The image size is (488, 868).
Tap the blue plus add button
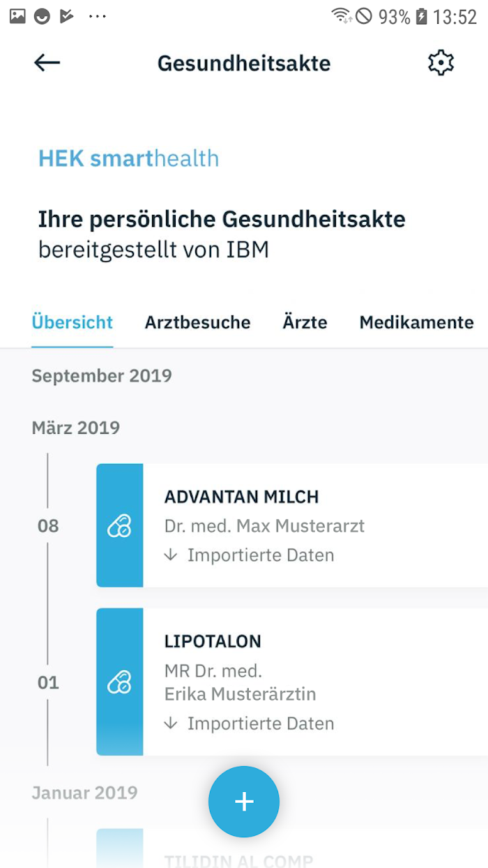244,802
